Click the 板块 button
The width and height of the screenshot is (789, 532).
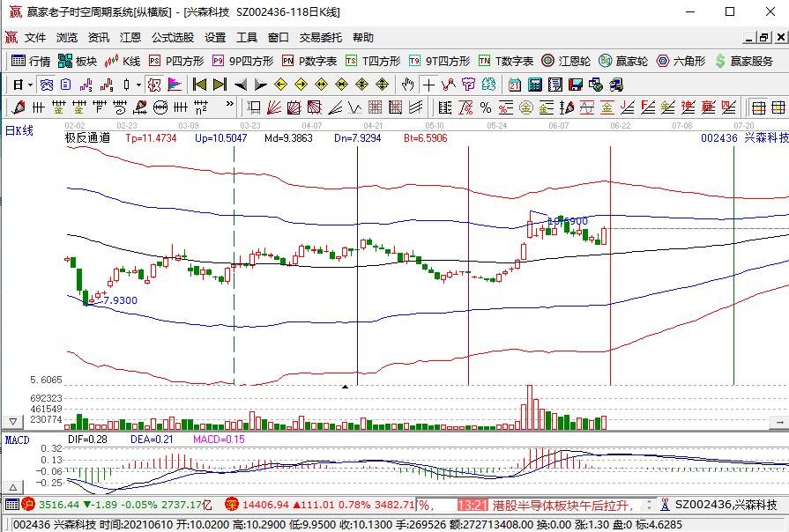click(77, 61)
